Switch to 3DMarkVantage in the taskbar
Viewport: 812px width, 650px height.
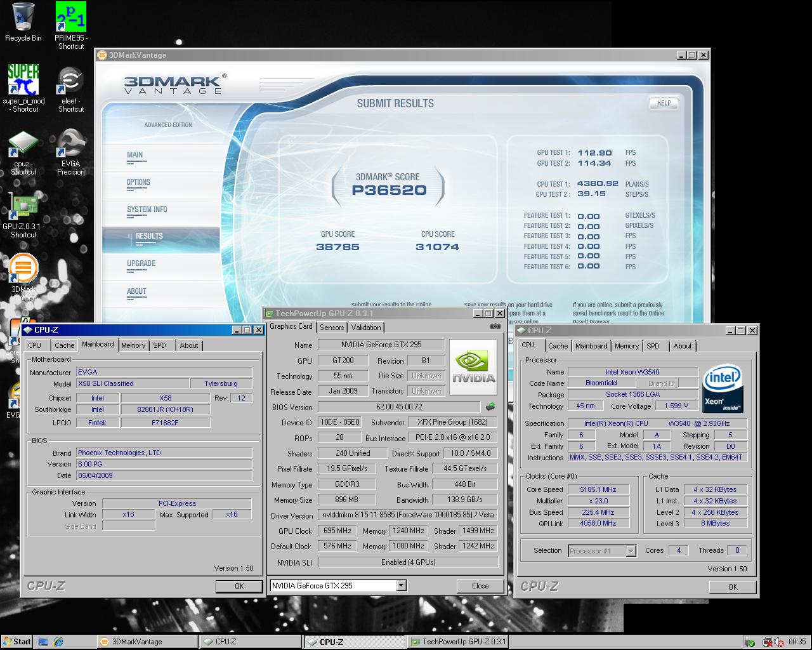tap(148, 642)
